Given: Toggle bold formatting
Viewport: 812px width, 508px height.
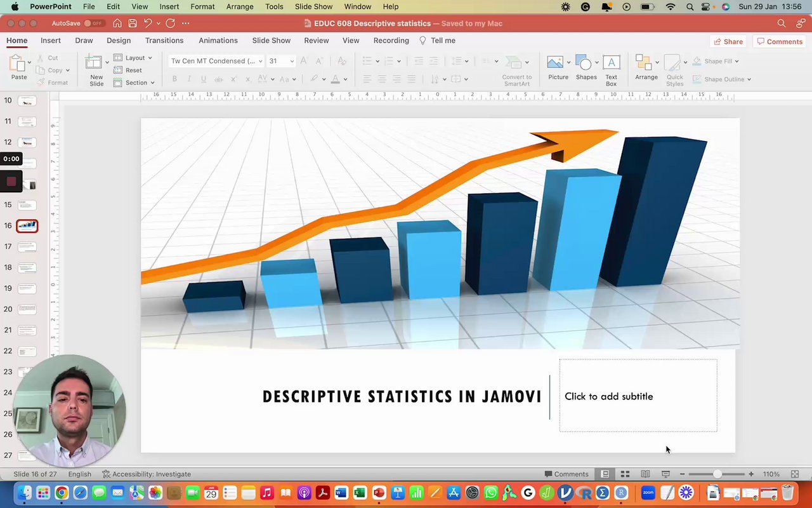Looking at the screenshot, I should (174, 79).
